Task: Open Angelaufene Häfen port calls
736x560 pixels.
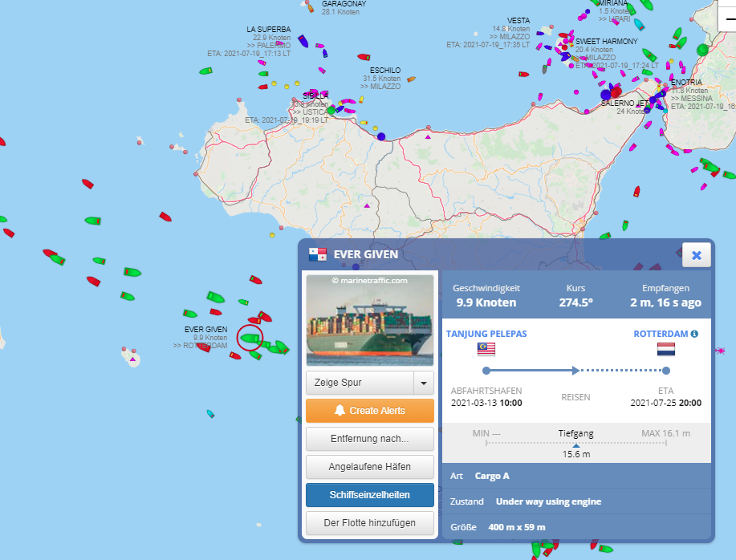Action: [x=369, y=467]
